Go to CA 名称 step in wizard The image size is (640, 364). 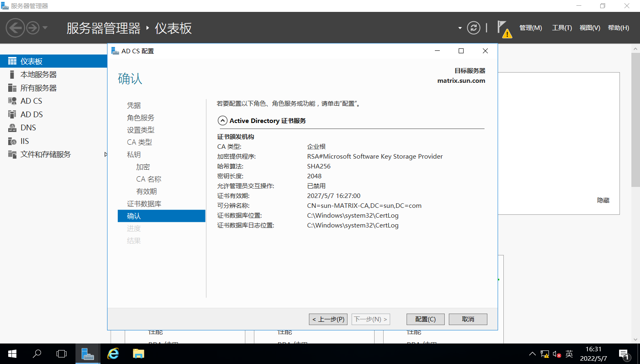pyautogui.click(x=149, y=179)
